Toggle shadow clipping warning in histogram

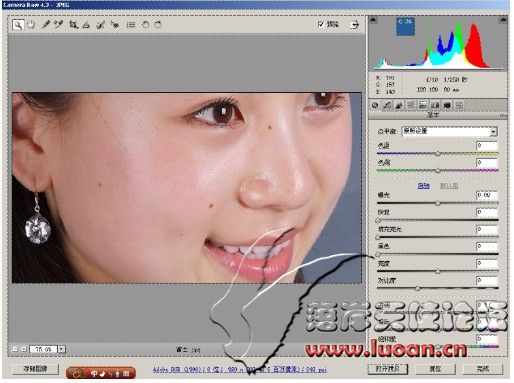pos(373,20)
